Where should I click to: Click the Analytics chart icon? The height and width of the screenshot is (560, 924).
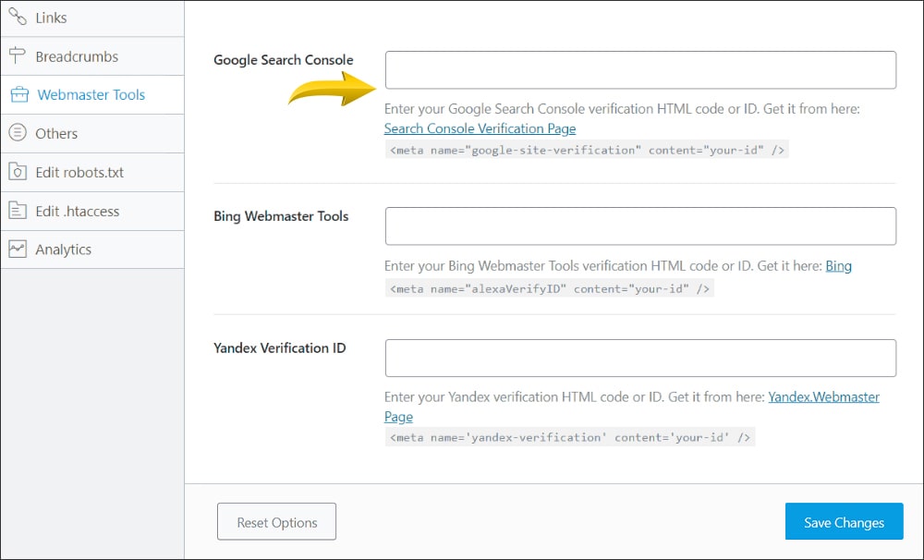(x=18, y=249)
